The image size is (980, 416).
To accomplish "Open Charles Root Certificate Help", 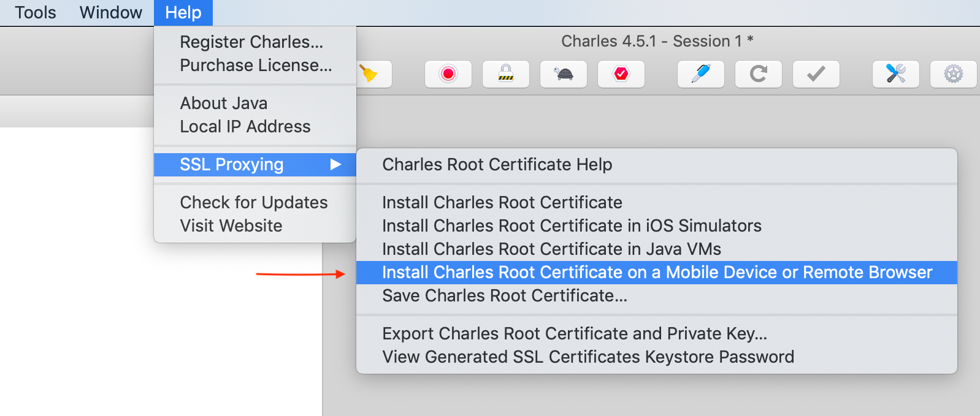I will click(x=657, y=164).
